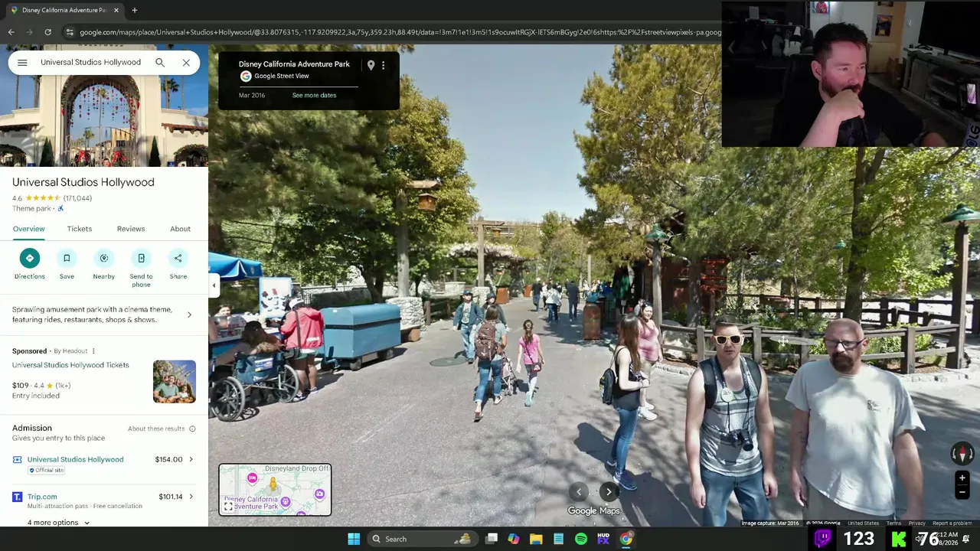This screenshot has height=551, width=980.
Task: Switch to the Reviews tab
Action: pos(131,229)
